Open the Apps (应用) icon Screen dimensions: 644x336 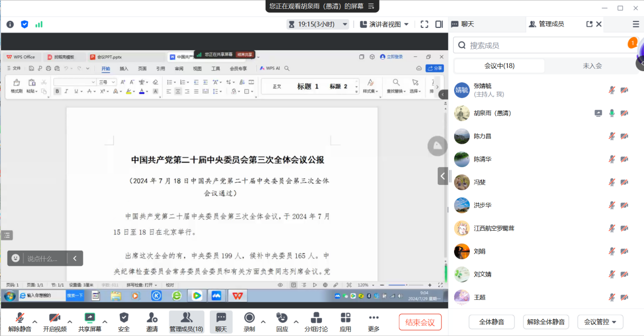point(345,318)
